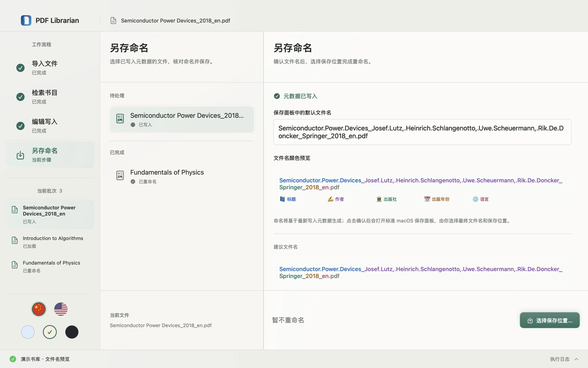588x368 pixels.
Task: Click the green status check icon in bottom bar
Action: click(x=13, y=359)
